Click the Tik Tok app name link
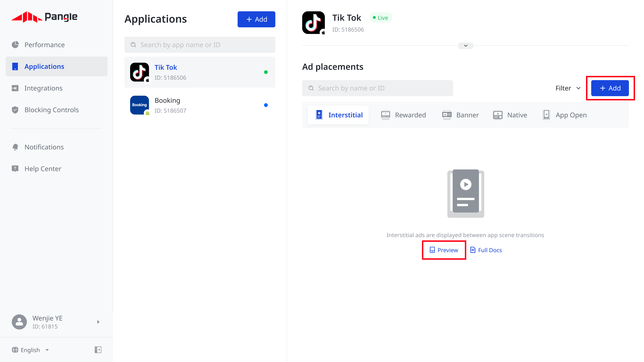This screenshot has height=362, width=644. 166,67
